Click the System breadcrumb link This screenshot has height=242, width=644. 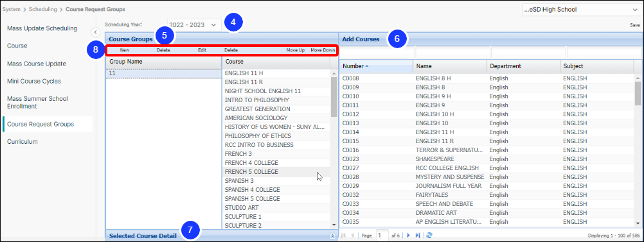[11, 9]
